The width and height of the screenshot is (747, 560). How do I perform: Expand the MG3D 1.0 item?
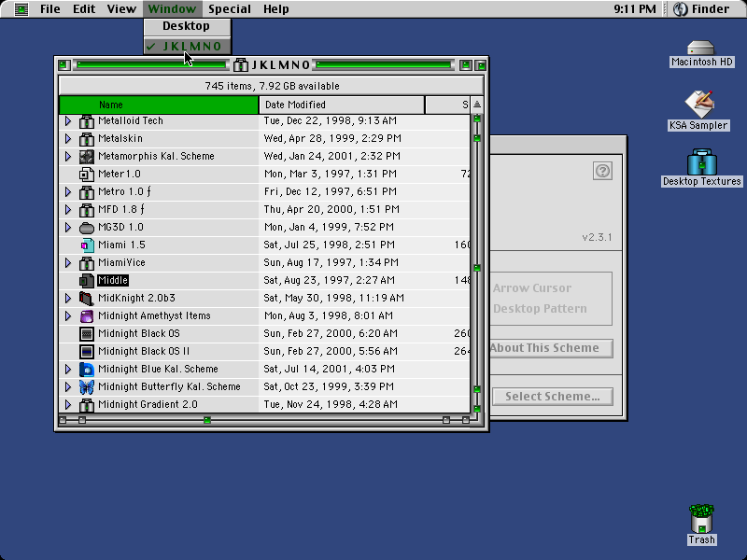pyautogui.click(x=68, y=227)
